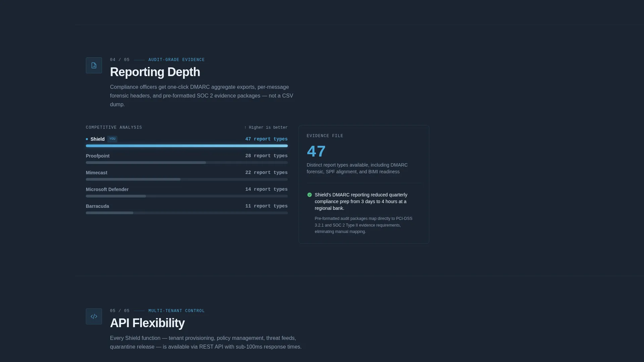Click the 11 report types value

266,206
